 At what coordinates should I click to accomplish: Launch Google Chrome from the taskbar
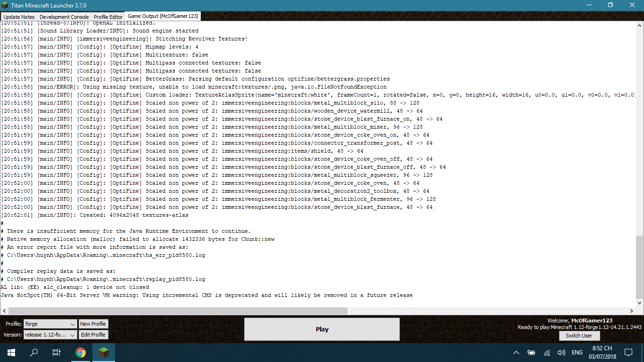pyautogui.click(x=81, y=353)
